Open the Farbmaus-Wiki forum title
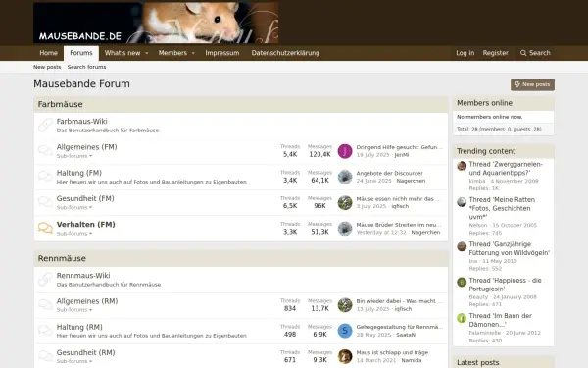 click(81, 122)
